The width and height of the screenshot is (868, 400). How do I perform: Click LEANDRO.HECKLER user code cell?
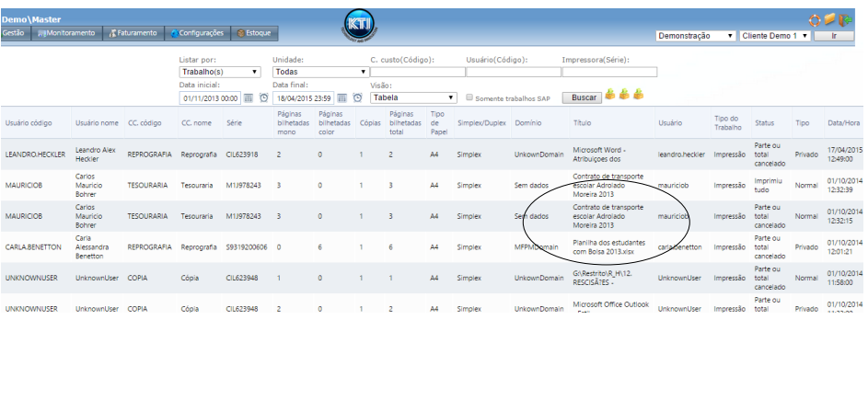point(35,154)
